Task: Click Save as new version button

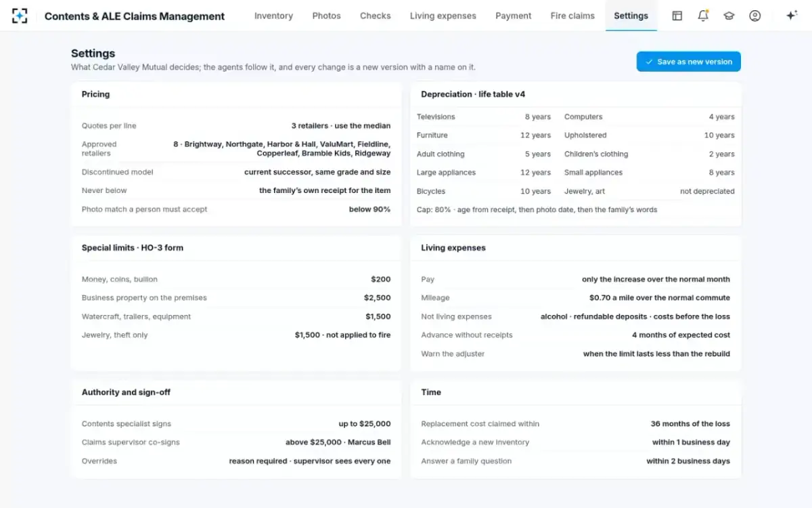Action: (689, 62)
